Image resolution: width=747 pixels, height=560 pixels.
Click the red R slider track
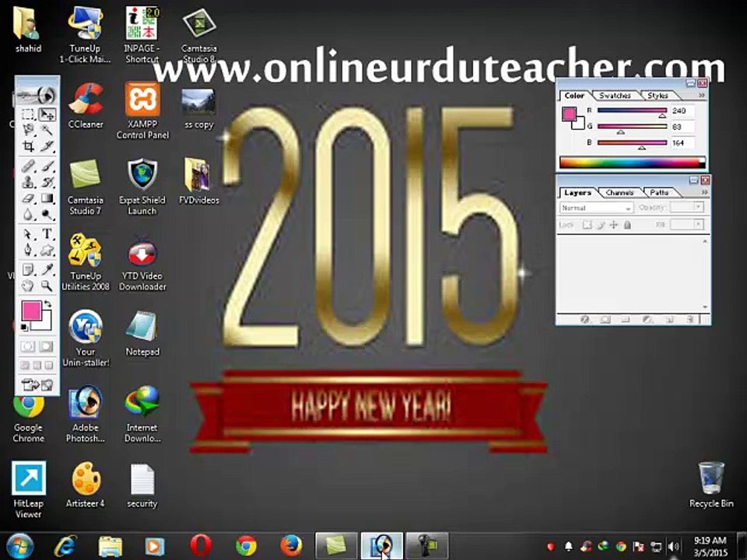(x=632, y=110)
